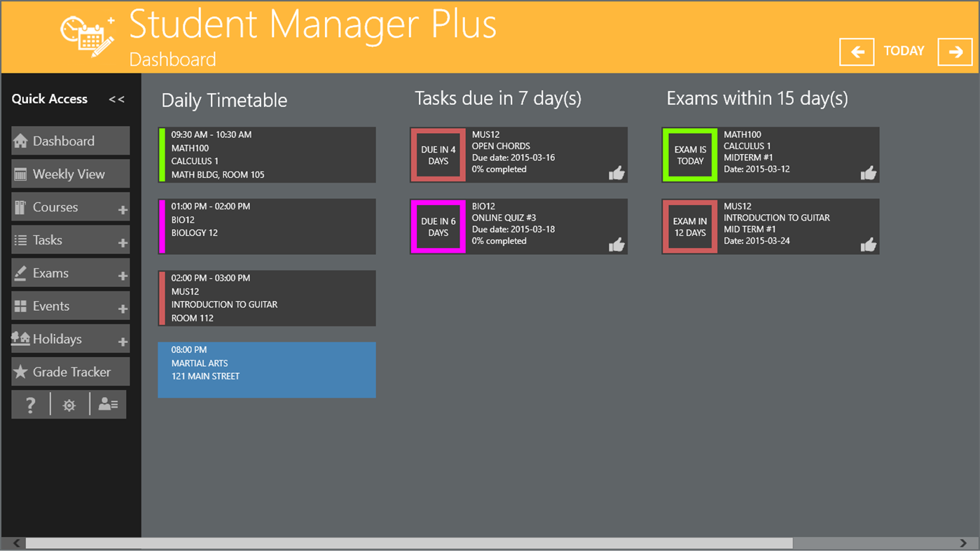Image resolution: width=980 pixels, height=551 pixels.
Task: Select the MARTIAL ARTS timetable entry
Action: [x=266, y=370]
